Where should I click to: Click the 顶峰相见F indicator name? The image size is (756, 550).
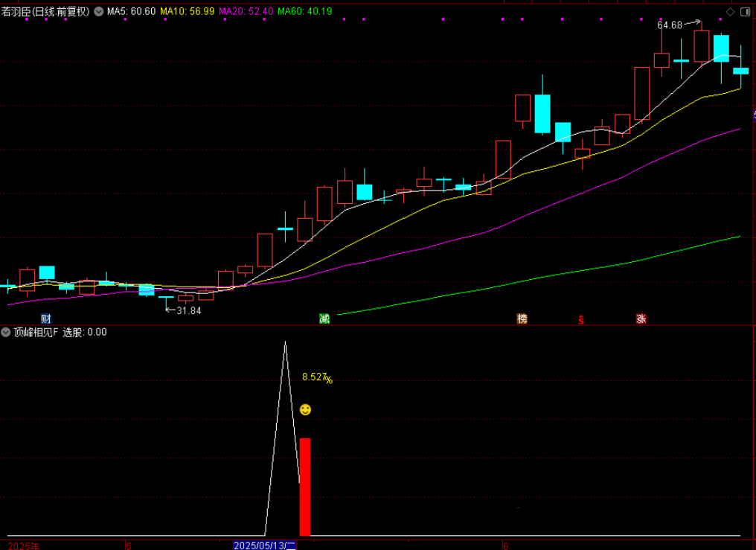[35, 332]
